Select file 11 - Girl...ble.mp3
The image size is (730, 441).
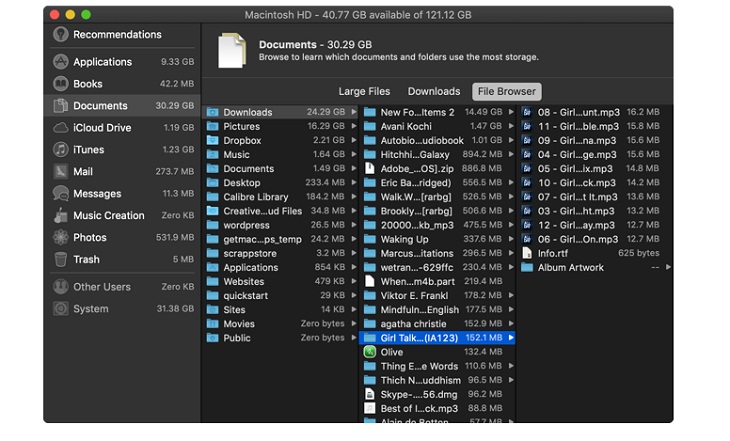pyautogui.click(x=595, y=126)
